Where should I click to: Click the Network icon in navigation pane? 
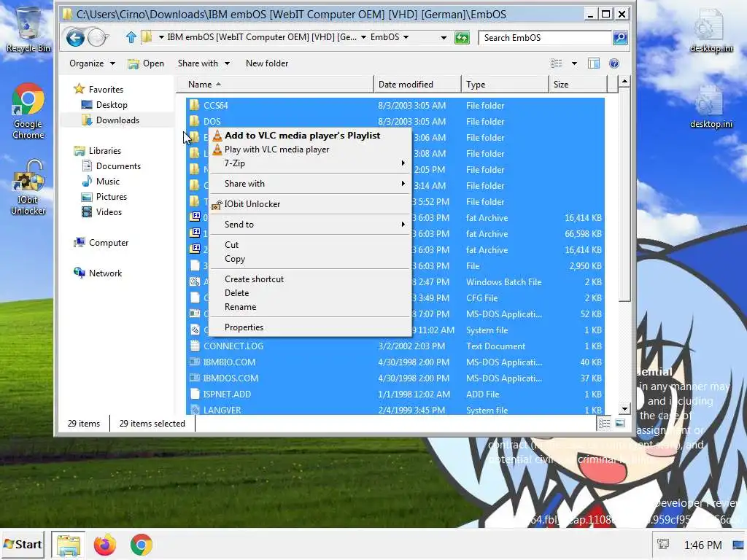point(79,273)
